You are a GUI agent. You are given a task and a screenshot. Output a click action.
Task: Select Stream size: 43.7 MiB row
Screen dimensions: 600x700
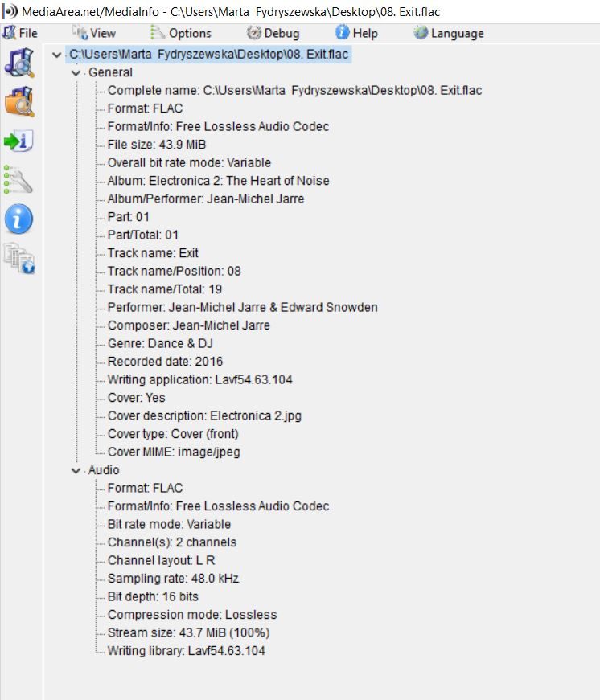(188, 632)
